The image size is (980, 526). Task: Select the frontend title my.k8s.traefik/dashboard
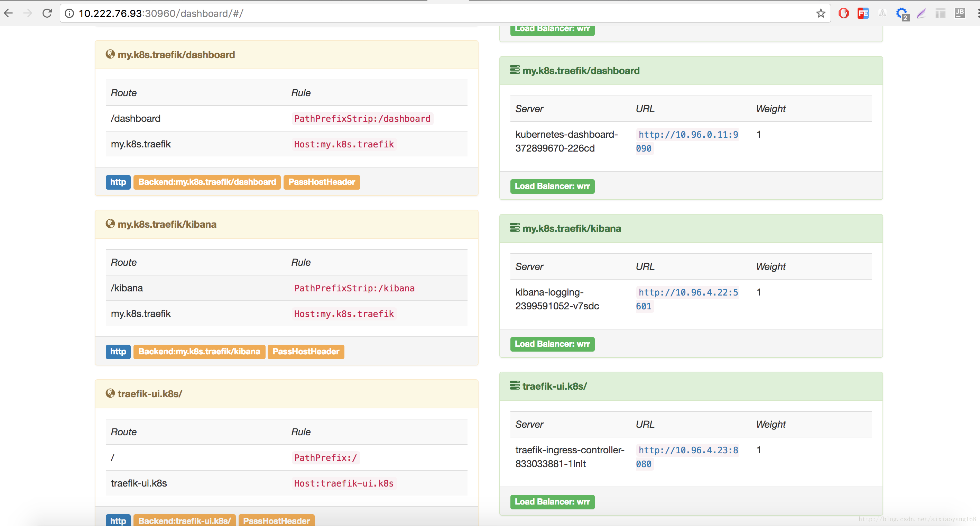coord(176,54)
